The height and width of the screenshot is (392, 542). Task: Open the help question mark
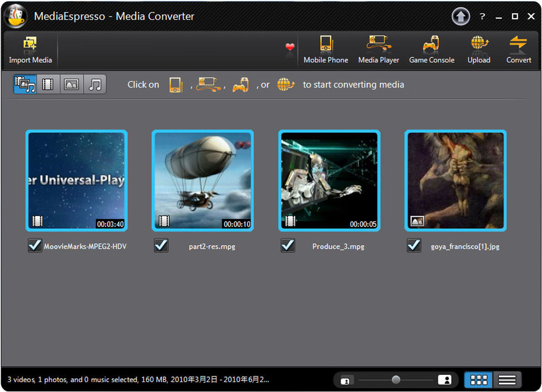coord(482,17)
